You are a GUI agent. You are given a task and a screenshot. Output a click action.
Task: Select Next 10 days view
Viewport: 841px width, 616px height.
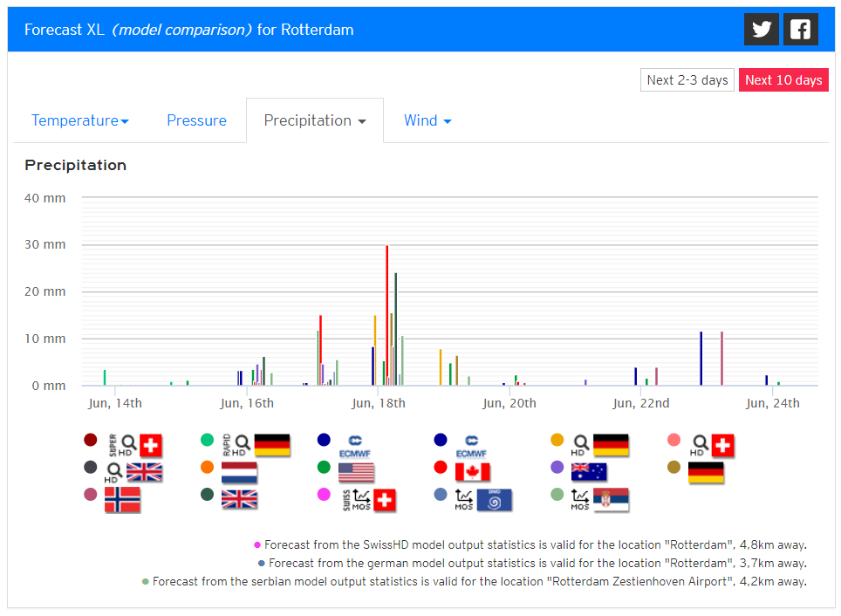[x=783, y=80]
